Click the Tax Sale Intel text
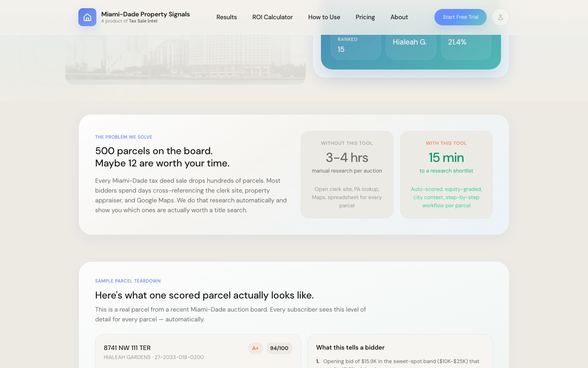The height and width of the screenshot is (368, 588). coord(143,21)
